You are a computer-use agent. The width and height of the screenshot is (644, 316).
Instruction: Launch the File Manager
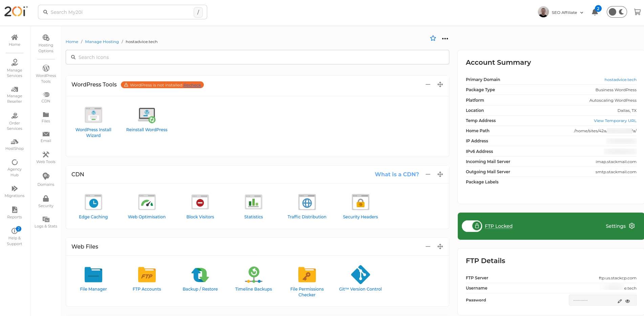point(93,275)
